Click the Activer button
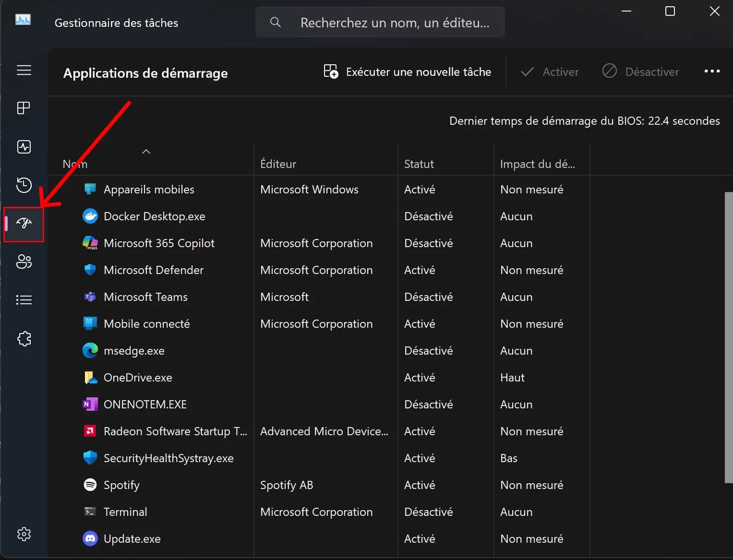The height and width of the screenshot is (560, 733). [x=550, y=72]
